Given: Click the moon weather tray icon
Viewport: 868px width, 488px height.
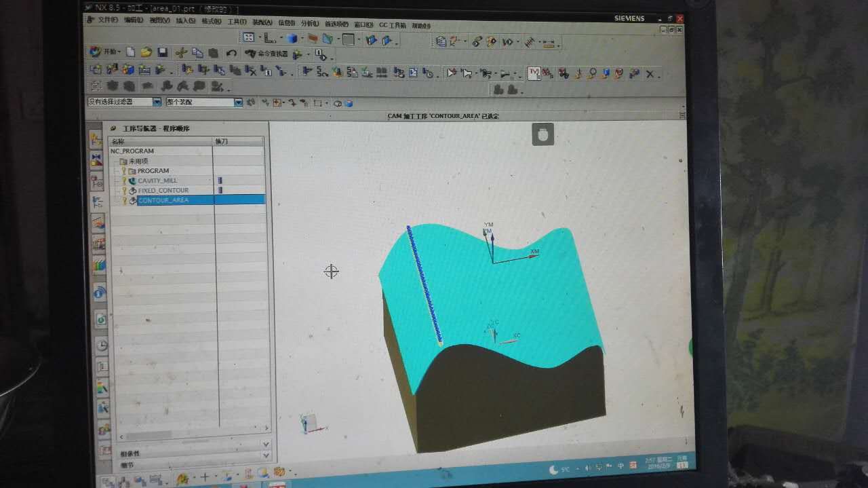Looking at the screenshot, I should tap(555, 468).
